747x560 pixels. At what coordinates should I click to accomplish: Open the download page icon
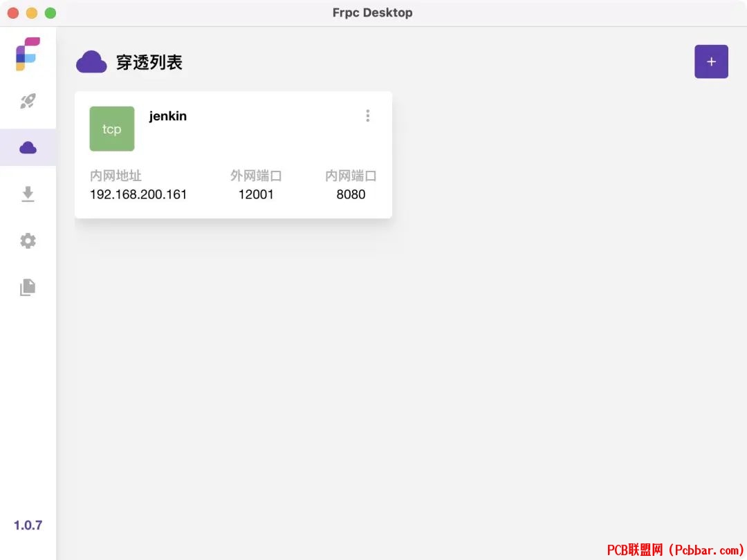click(28, 194)
